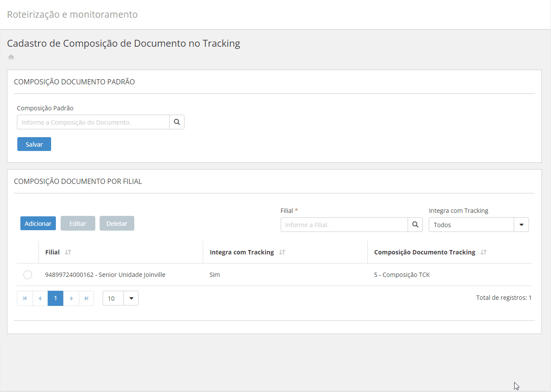Select the Senior Unidade Joinville row radio button

click(28, 275)
